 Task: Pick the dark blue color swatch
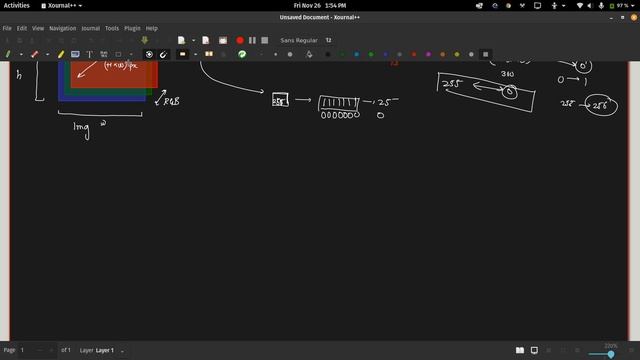(x=385, y=54)
